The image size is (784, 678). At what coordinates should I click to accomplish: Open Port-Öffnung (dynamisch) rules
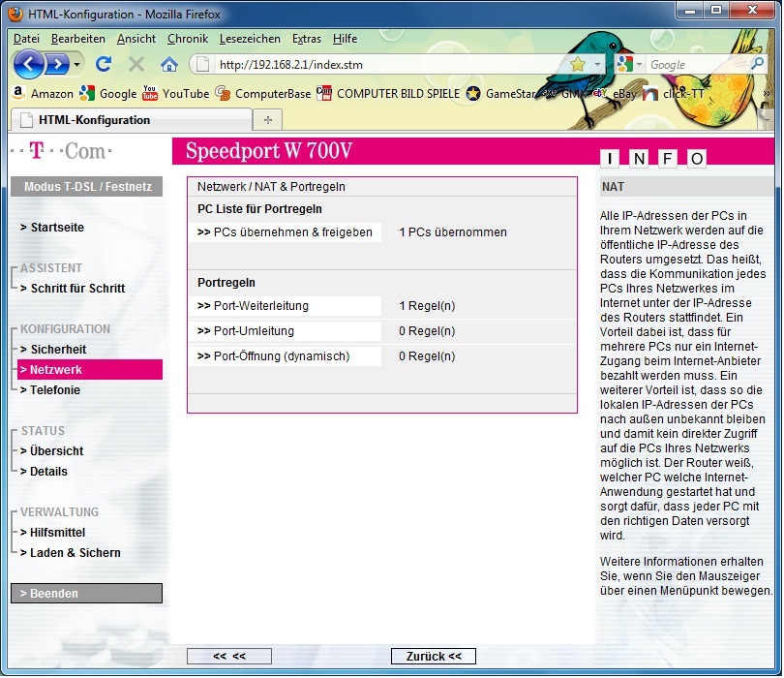pos(285,356)
